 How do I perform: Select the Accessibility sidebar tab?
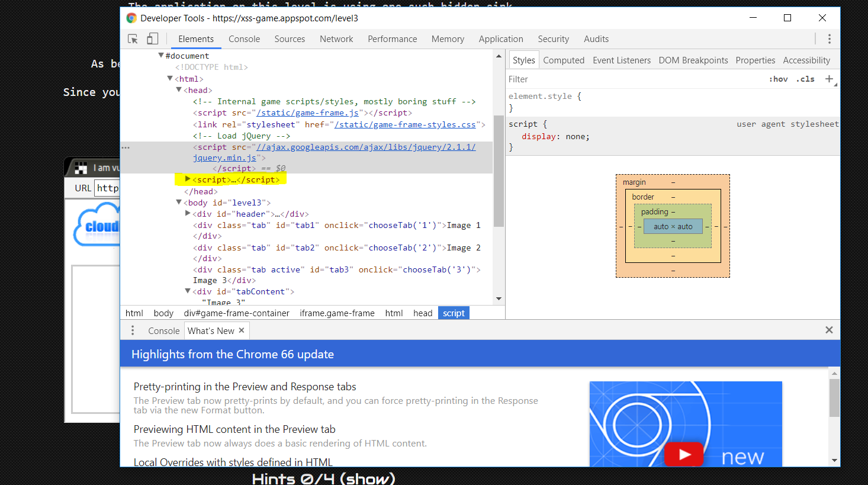pos(806,60)
